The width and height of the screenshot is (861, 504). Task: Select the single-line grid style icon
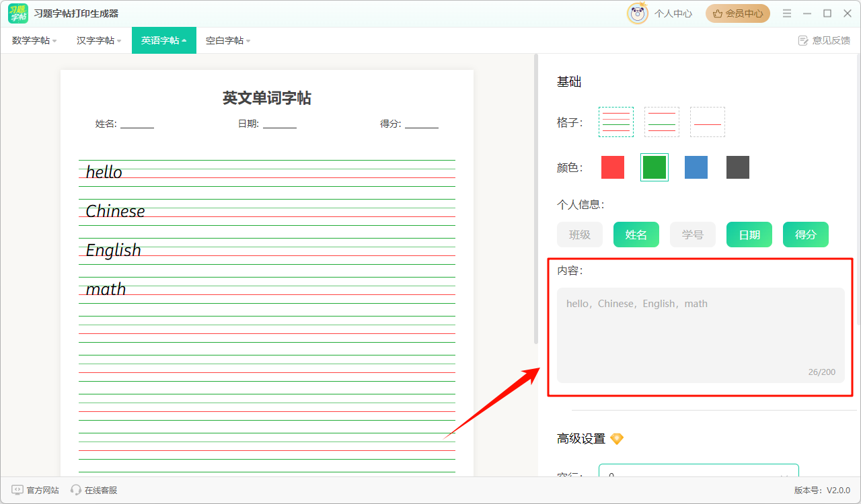click(708, 122)
